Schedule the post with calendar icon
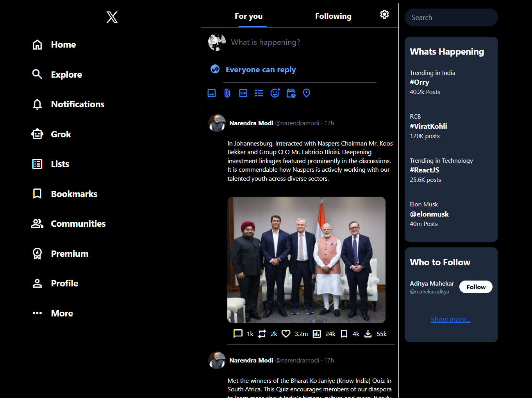 pos(291,93)
